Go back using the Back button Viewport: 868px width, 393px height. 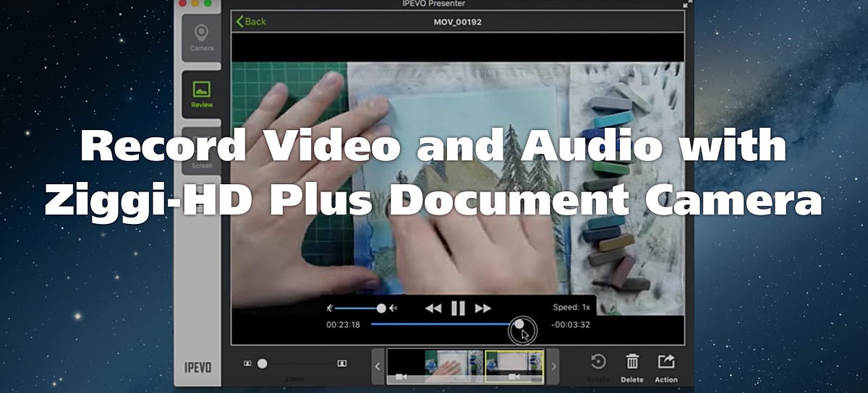pos(251,22)
